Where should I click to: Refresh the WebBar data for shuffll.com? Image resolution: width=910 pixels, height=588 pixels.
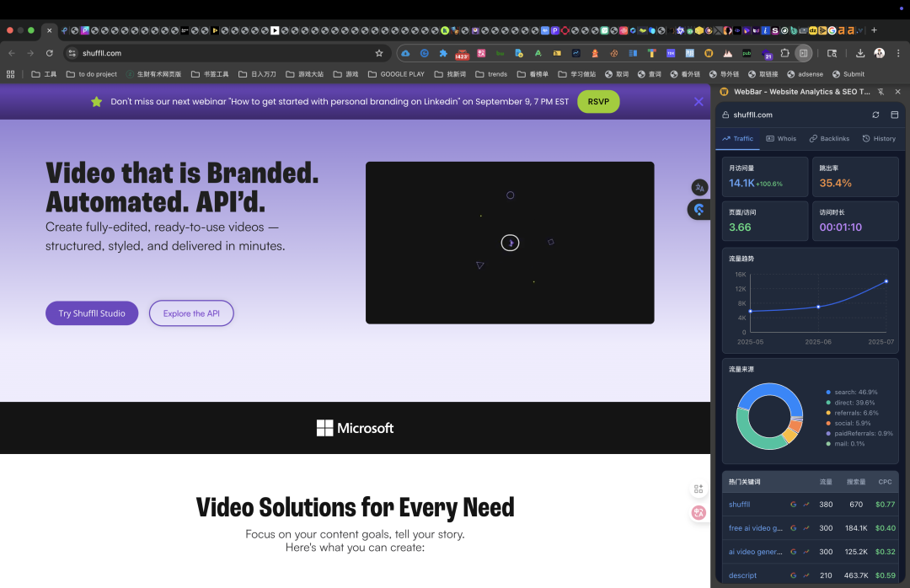[875, 115]
